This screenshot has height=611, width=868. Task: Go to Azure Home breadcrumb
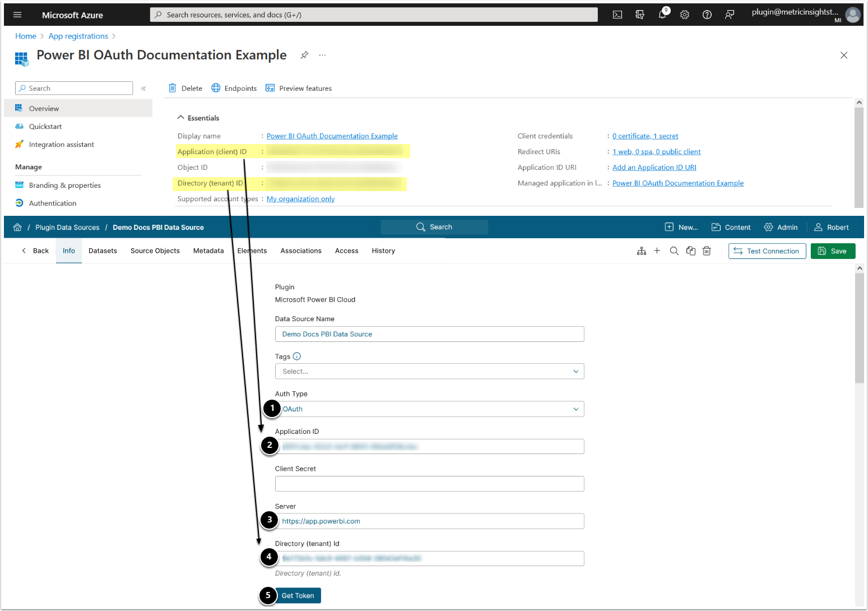(26, 36)
